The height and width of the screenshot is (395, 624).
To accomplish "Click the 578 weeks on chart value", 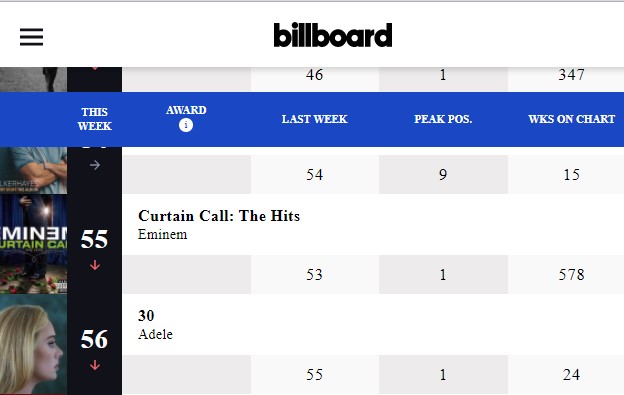I will pyautogui.click(x=571, y=274).
